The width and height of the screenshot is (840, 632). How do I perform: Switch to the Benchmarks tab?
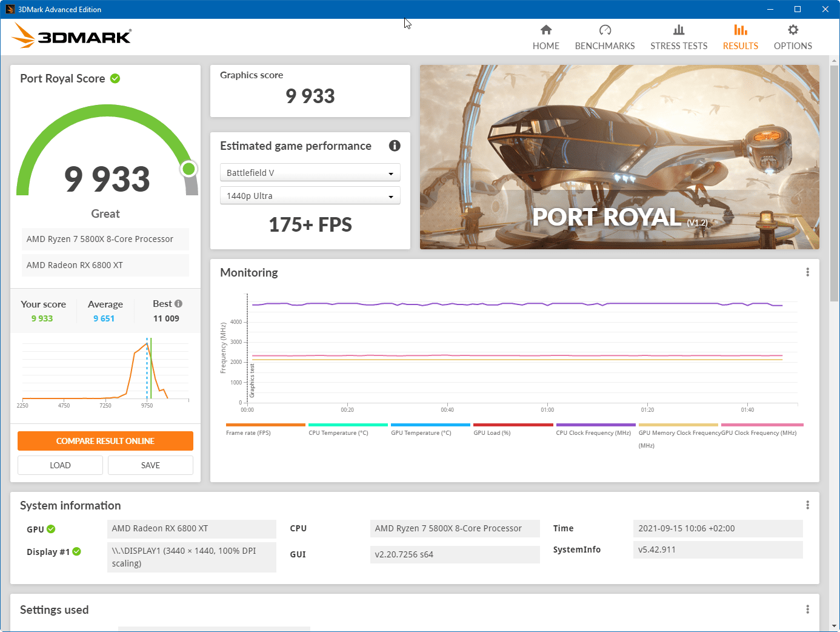(605, 38)
